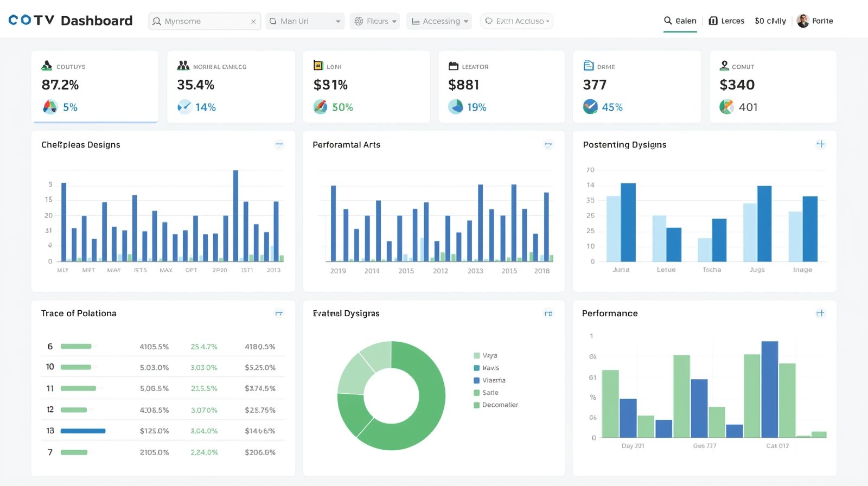Image resolution: width=868 pixels, height=486 pixels.
Task: Click the Leeator card icon
Action: [454, 66]
